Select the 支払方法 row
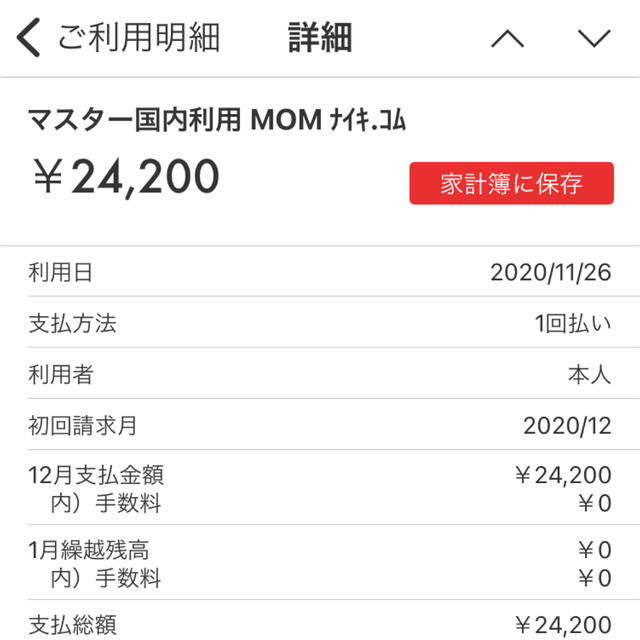Viewport: 640px width, 640px height. pyautogui.click(x=320, y=323)
